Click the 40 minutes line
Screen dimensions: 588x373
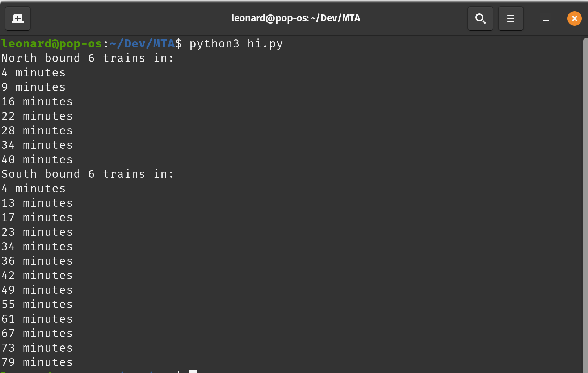click(x=37, y=160)
